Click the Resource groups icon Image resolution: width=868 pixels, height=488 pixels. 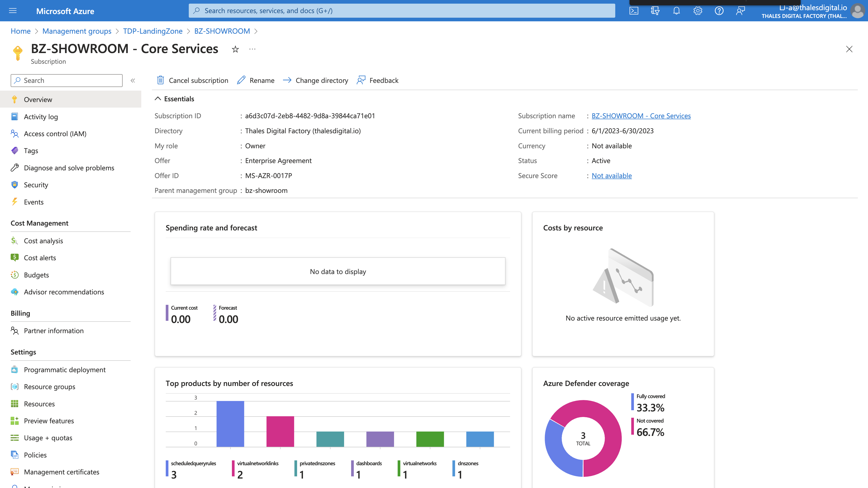coord(15,386)
